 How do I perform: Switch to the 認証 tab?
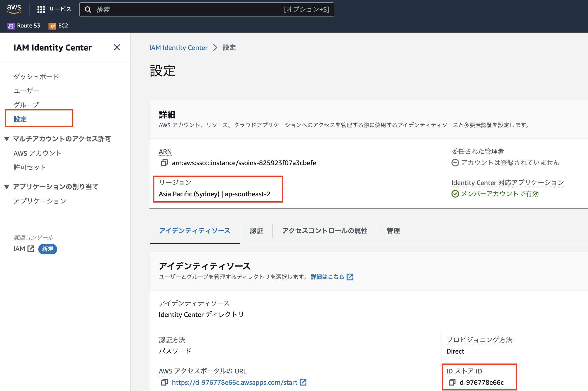256,231
